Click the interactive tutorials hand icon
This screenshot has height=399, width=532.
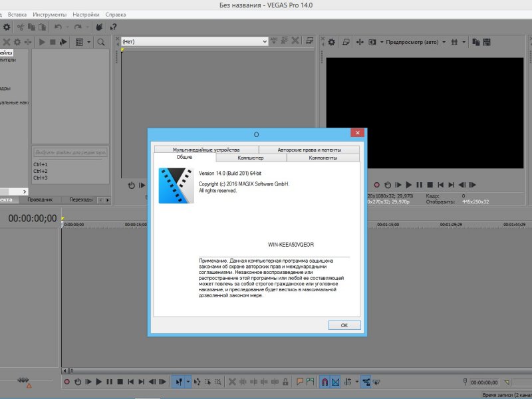click(x=99, y=27)
